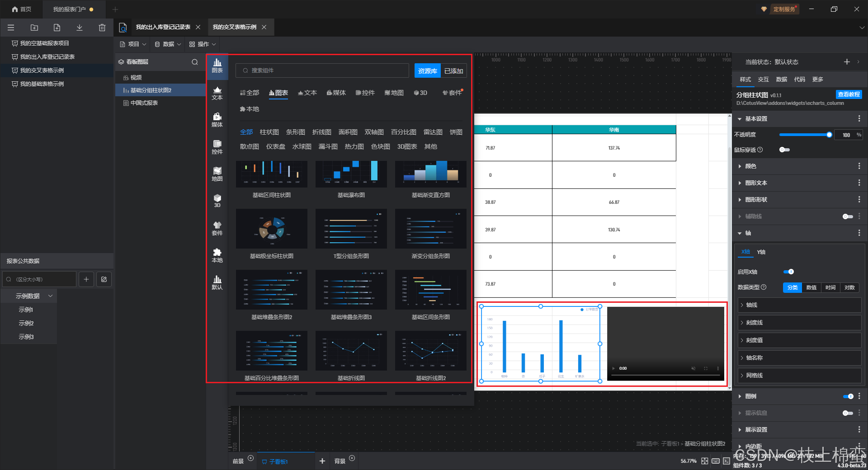This screenshot has width=868, height=470.
Task: Open the 3D component category icon
Action: tap(217, 200)
